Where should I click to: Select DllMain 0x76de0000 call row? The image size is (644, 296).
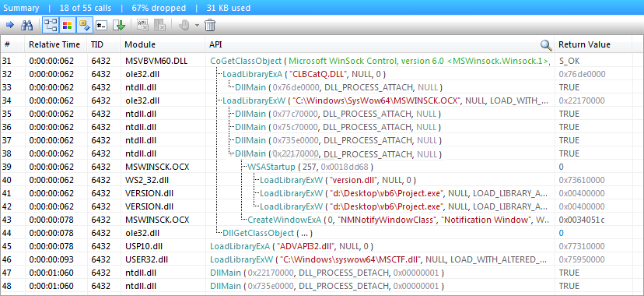(x=322, y=87)
